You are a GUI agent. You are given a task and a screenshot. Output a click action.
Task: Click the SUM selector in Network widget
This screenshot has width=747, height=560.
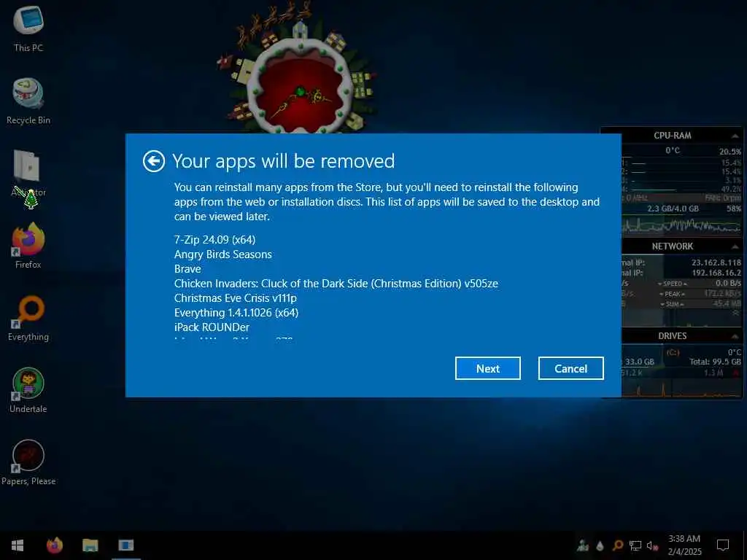(x=672, y=304)
